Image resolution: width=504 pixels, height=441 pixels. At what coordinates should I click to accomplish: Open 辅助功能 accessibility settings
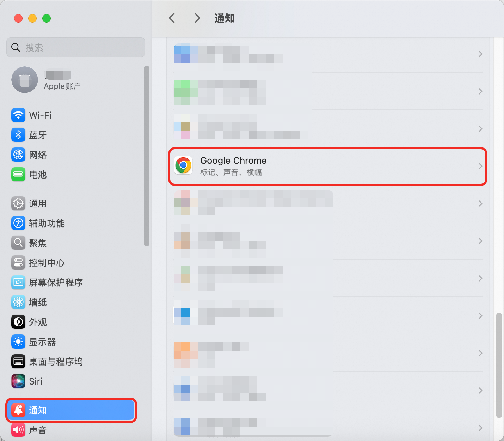point(47,223)
